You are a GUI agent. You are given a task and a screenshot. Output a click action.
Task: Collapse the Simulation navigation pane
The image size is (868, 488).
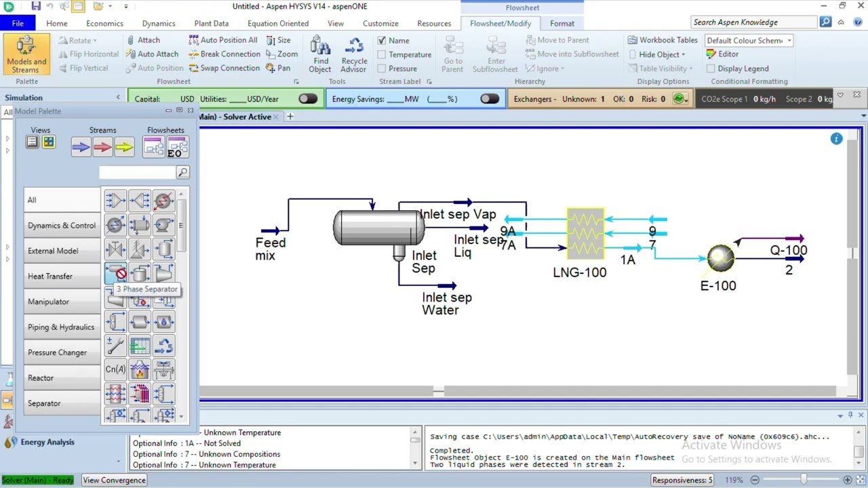(x=118, y=98)
